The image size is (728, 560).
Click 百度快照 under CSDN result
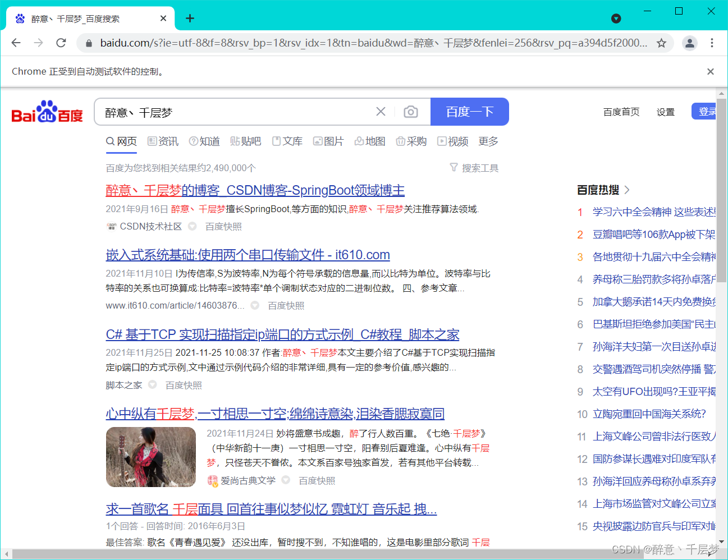tap(223, 226)
